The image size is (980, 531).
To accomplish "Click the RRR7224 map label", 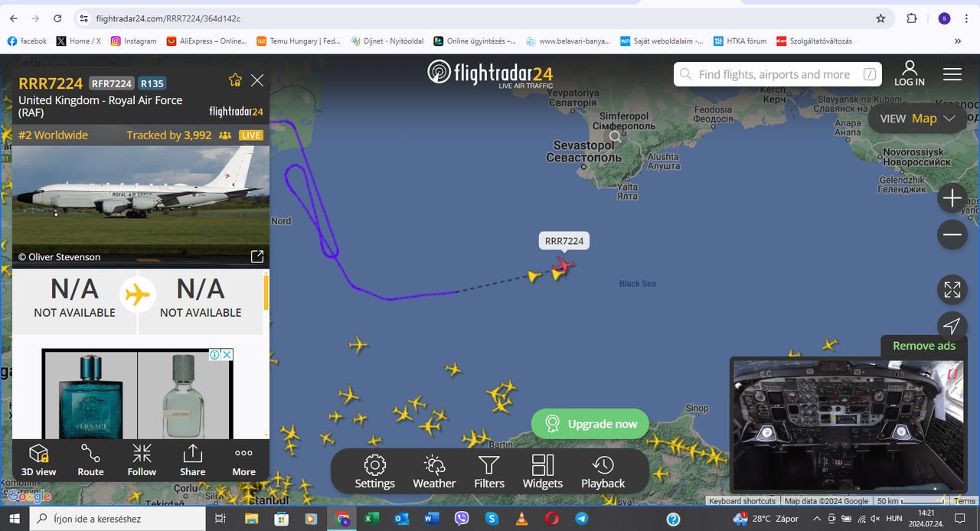I will tap(564, 241).
